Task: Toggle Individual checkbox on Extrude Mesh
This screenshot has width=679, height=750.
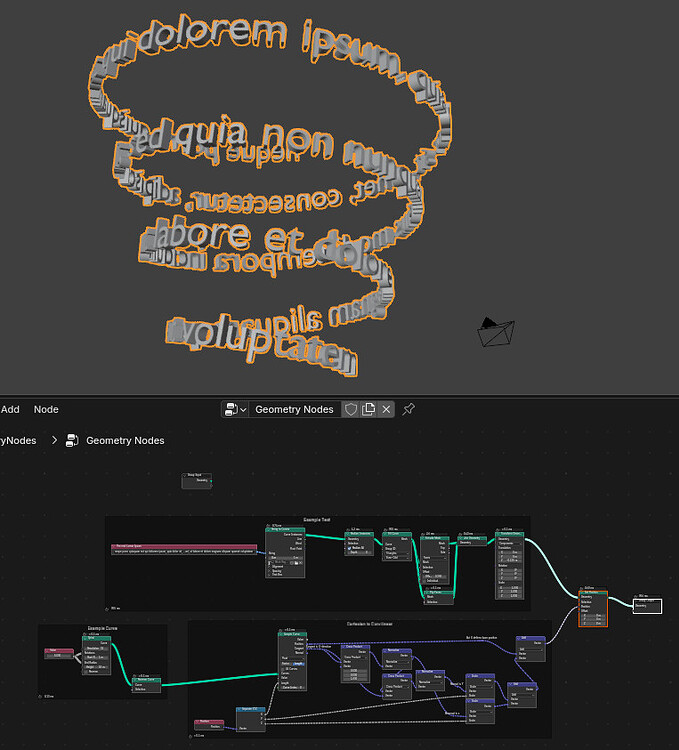Action: click(425, 581)
